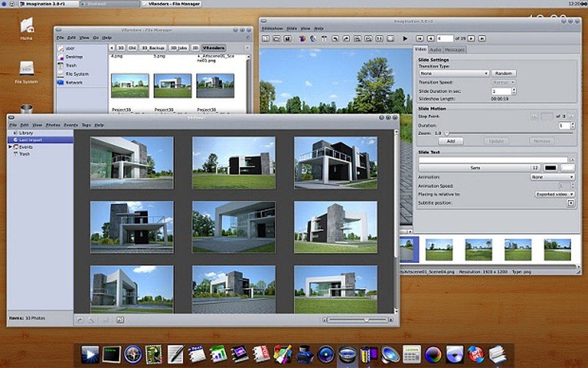Launch the compass browser icon in dock
588x368 pixels.
tap(132, 354)
